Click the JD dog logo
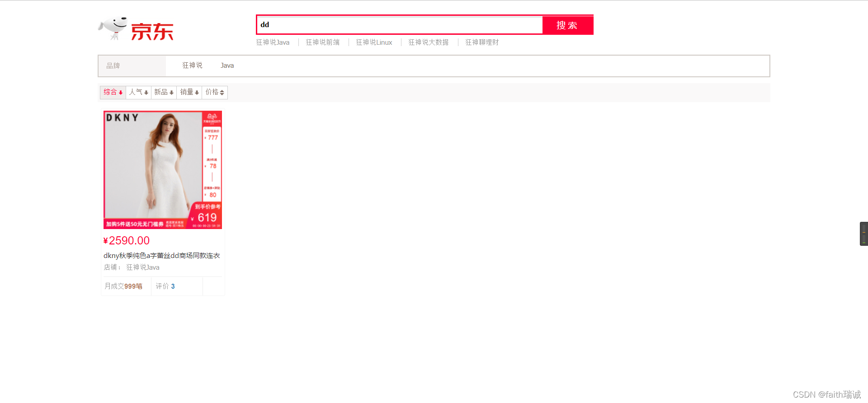868x403 pixels. (x=136, y=29)
